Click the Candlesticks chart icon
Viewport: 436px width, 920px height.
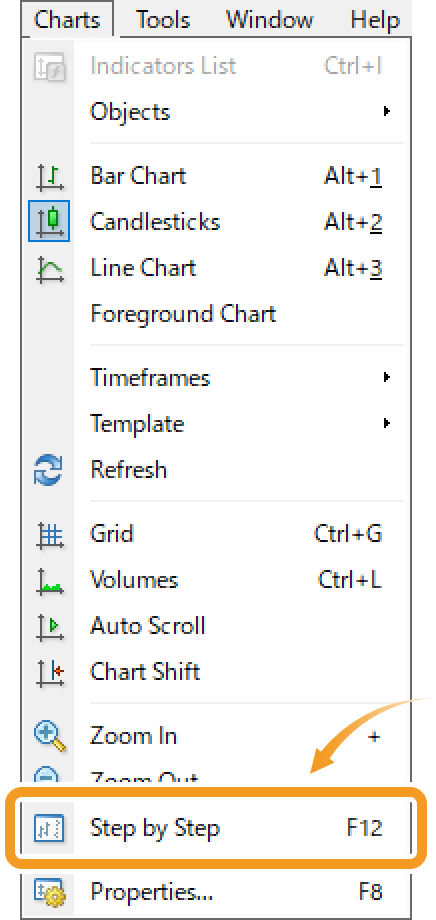[x=49, y=221]
